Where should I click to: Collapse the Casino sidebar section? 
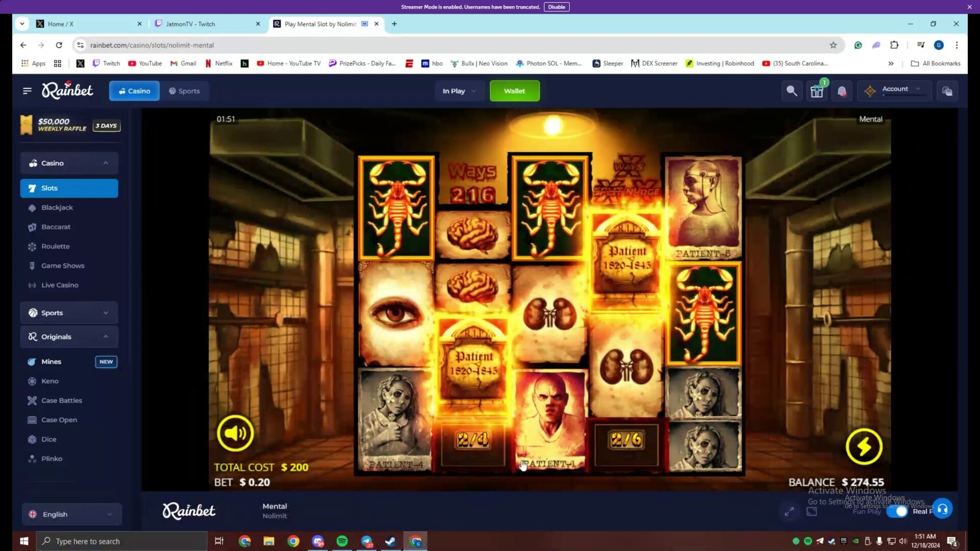[x=69, y=163]
